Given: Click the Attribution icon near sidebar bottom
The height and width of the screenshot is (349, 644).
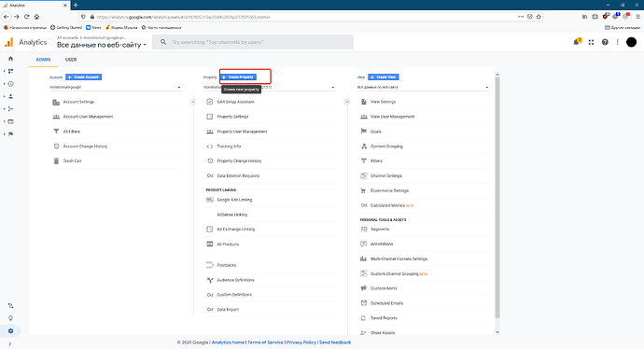Looking at the screenshot, I should coord(10,306).
